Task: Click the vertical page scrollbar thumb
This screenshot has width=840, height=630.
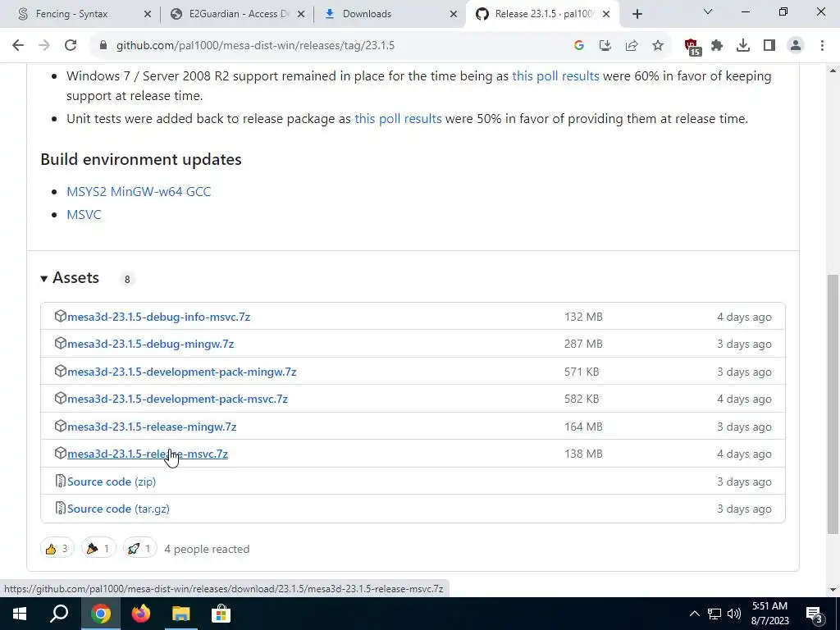Action: point(833,404)
